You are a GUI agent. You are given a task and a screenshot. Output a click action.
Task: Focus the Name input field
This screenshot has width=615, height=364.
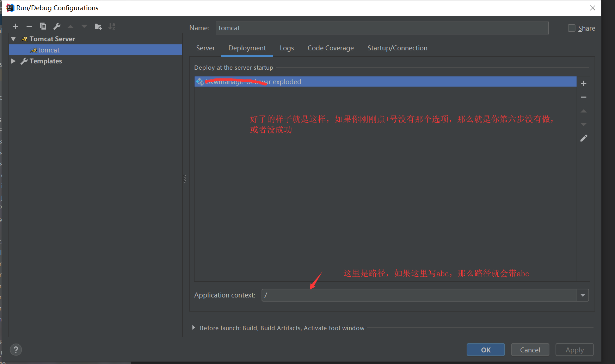coord(382,28)
